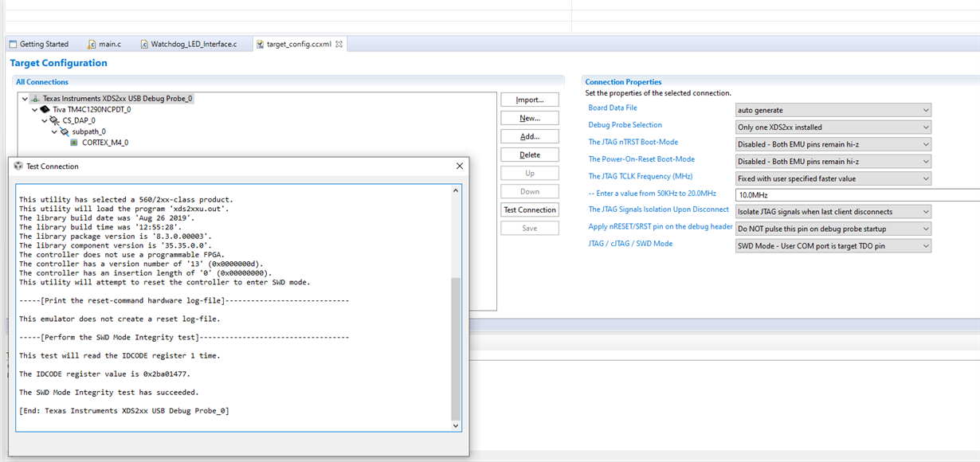The height and width of the screenshot is (462, 980).
Task: Click the Test Connection log scroll-down arrow
Action: point(456,425)
